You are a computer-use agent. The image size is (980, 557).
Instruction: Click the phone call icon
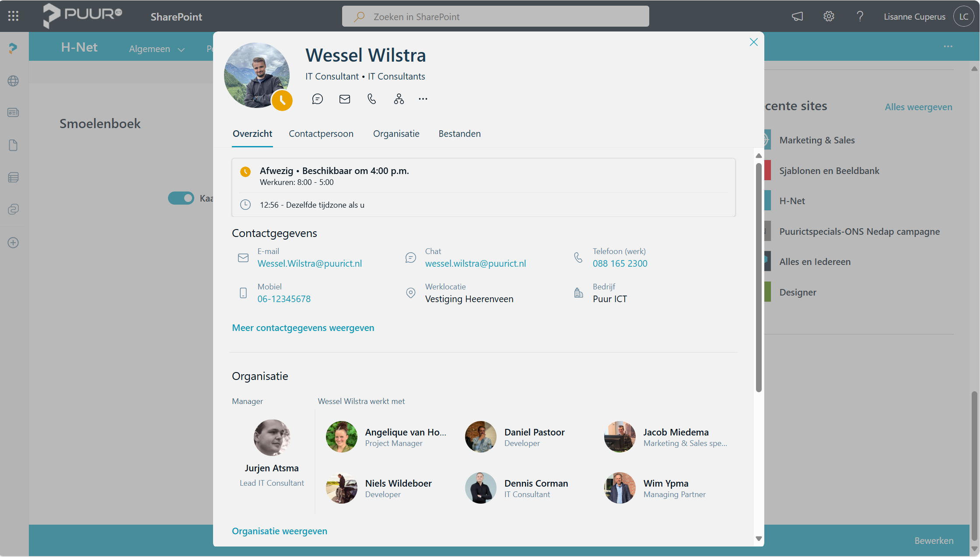click(x=371, y=99)
